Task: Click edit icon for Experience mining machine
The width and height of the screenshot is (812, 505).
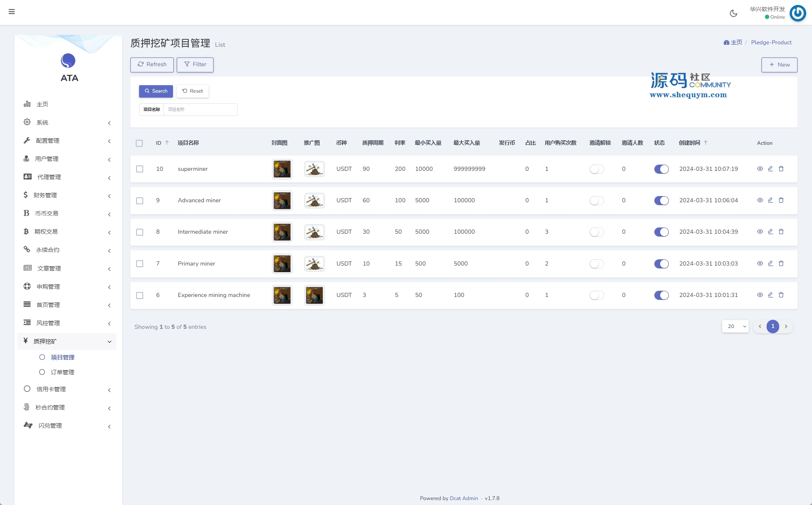Action: 770,295
